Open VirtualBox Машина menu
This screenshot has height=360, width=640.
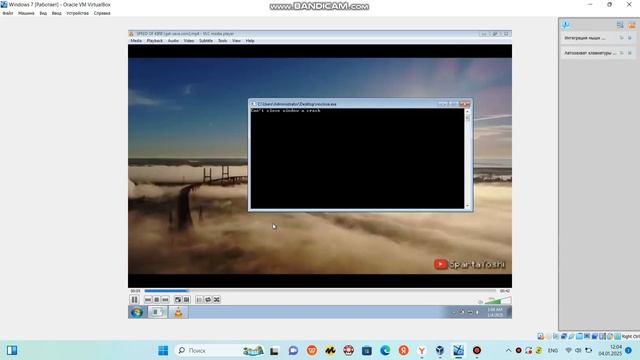(26, 13)
